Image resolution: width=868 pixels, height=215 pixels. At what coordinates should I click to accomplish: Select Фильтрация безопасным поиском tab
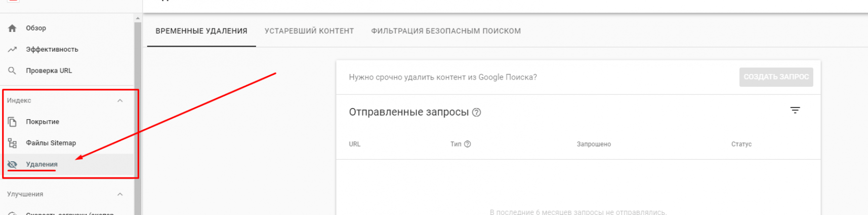[x=446, y=31]
